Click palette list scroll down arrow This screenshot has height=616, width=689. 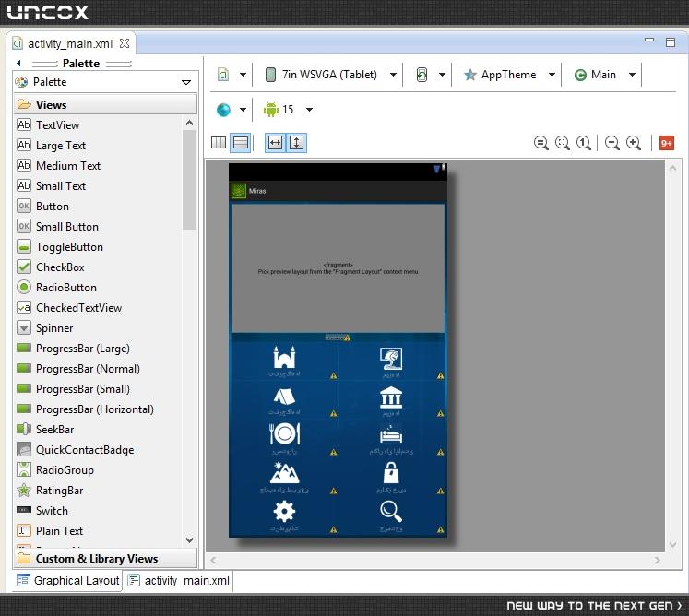point(189,540)
